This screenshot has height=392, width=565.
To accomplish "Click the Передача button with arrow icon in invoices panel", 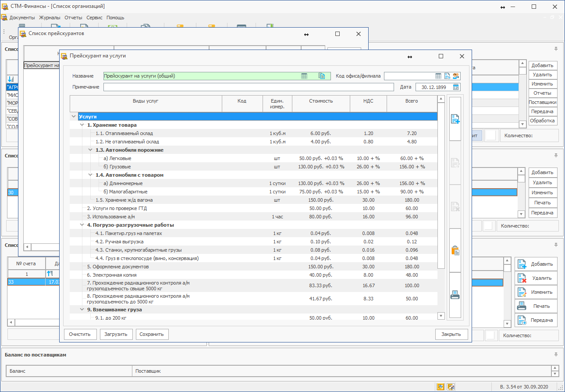I will click(x=536, y=320).
